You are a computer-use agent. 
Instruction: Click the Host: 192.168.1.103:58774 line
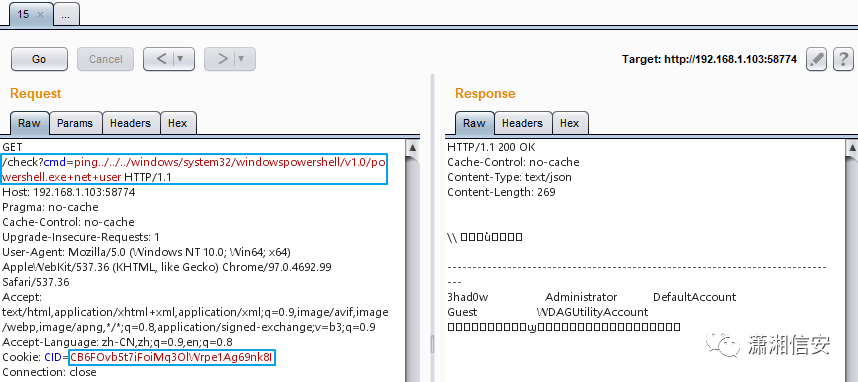(69, 192)
